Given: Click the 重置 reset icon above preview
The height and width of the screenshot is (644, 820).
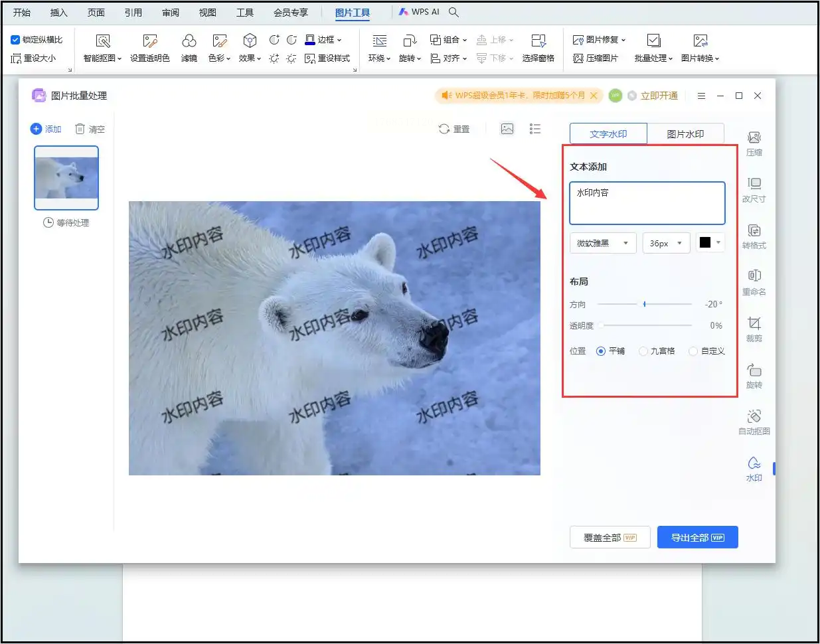Looking at the screenshot, I should click(444, 129).
